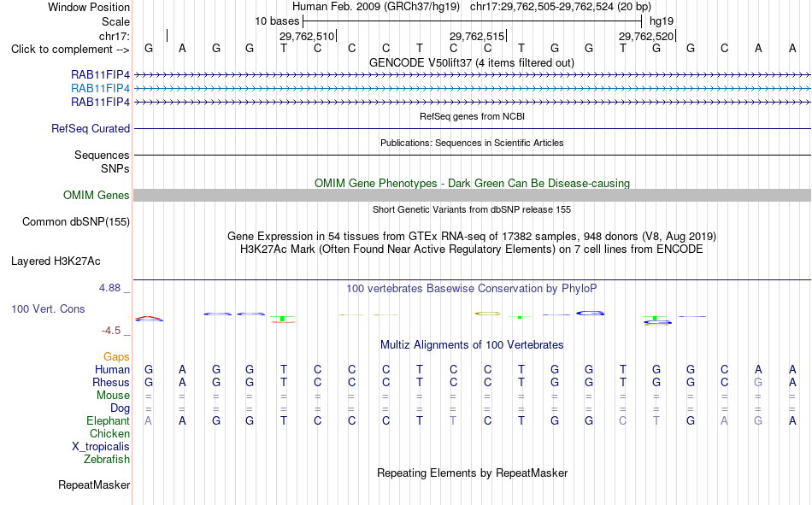
Task: Click 'Multiz Alignments of 100 Vertebrates' title
Action: [472, 345]
